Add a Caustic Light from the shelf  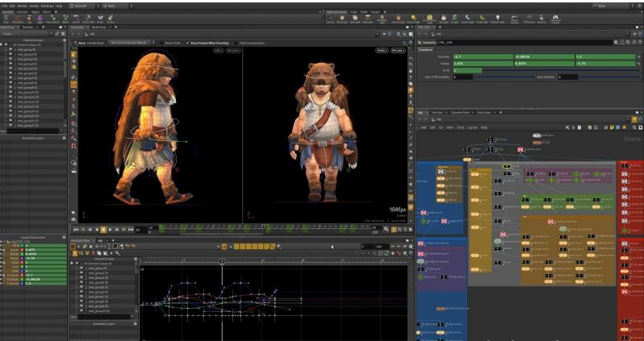pos(467,19)
